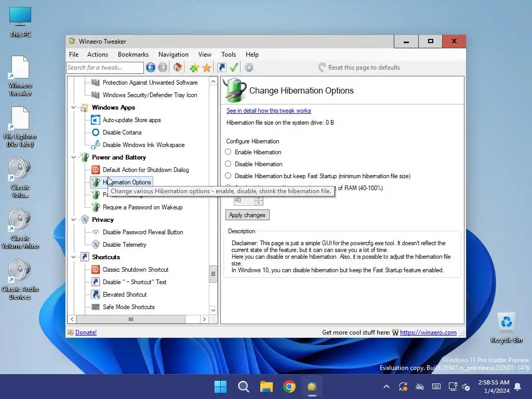Click the Safe Mode Shortcuts icon
This screenshot has height=399, width=532.
pyautogui.click(x=96, y=307)
